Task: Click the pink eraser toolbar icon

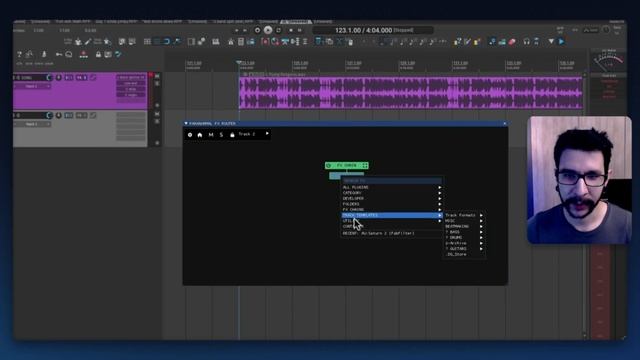Action: [512, 42]
